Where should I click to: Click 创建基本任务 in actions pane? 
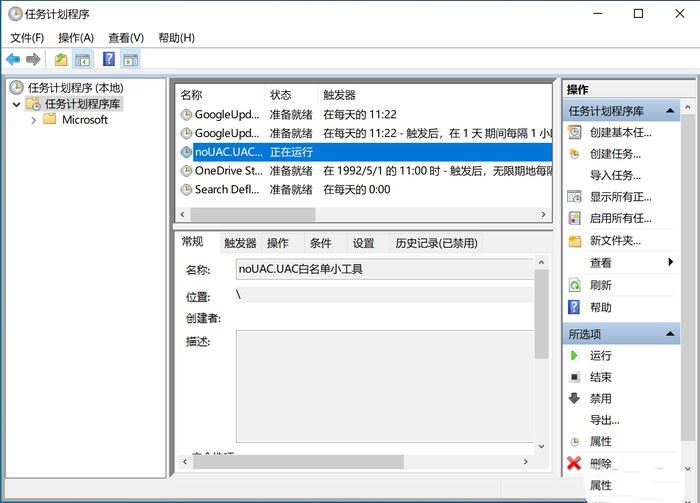tap(619, 132)
